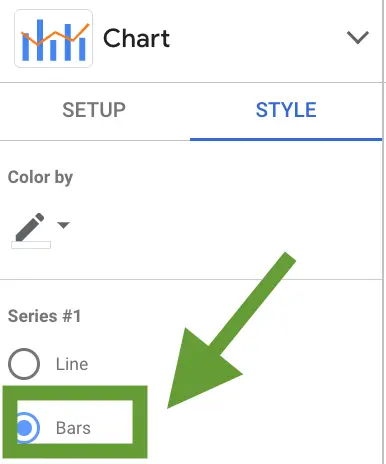Select the STYLE tab
Image resolution: width=386 pixels, height=464 pixels.
click(x=286, y=110)
